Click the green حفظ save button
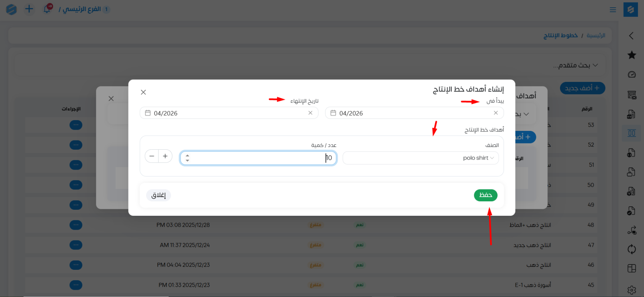 point(485,195)
